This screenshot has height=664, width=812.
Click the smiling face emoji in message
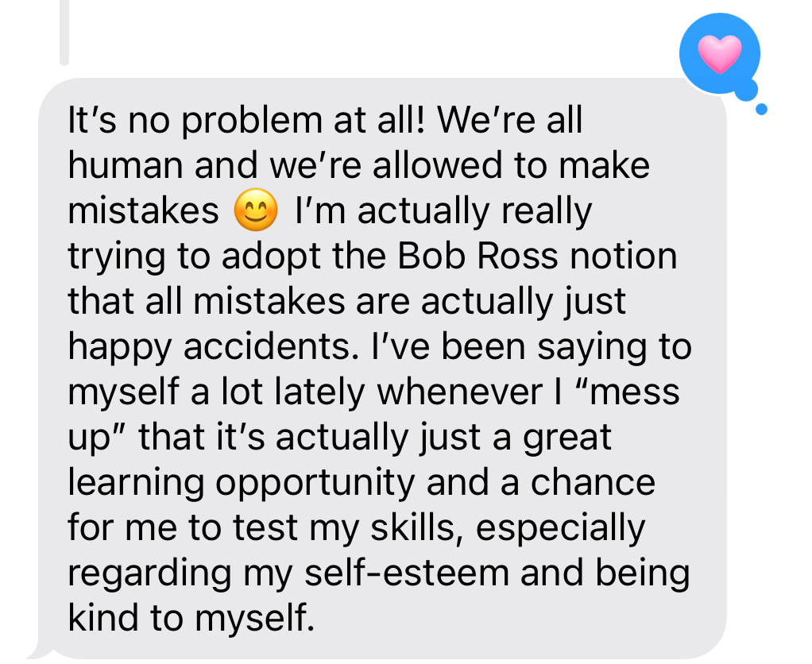tap(257, 211)
